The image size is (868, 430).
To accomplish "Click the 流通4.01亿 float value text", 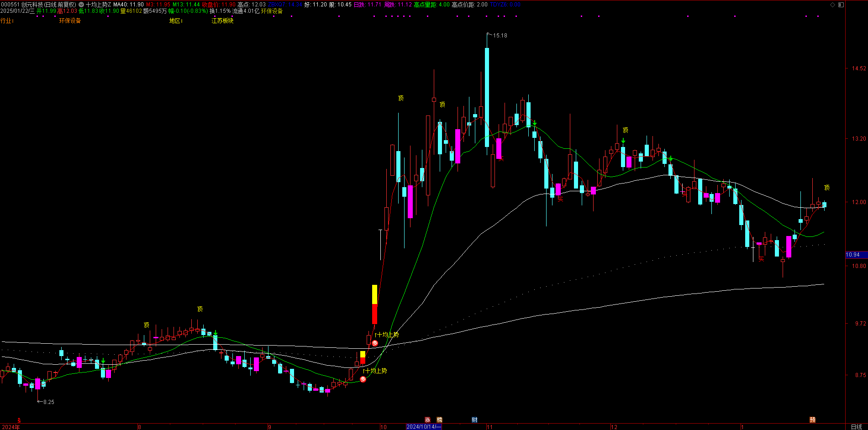I will point(246,11).
